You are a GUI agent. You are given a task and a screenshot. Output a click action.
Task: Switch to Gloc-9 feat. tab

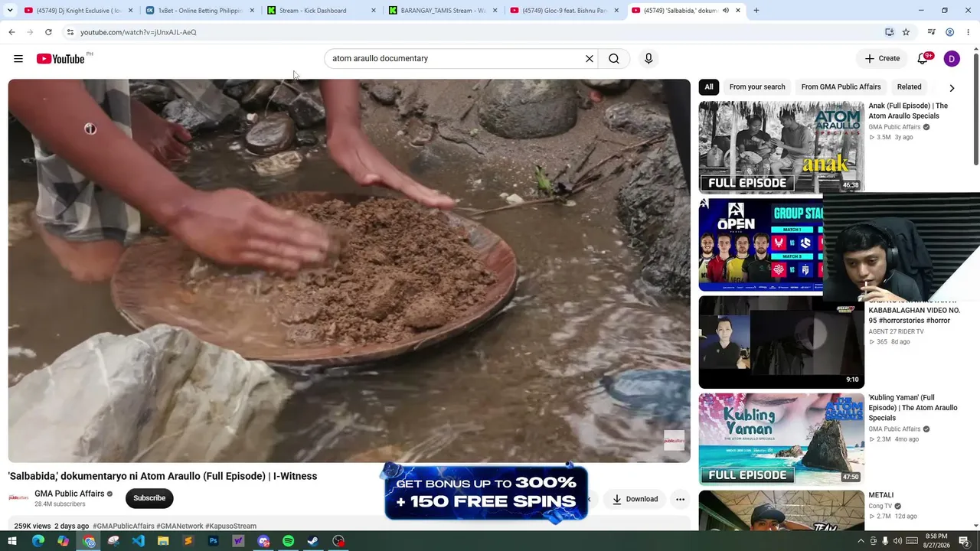coord(565,11)
